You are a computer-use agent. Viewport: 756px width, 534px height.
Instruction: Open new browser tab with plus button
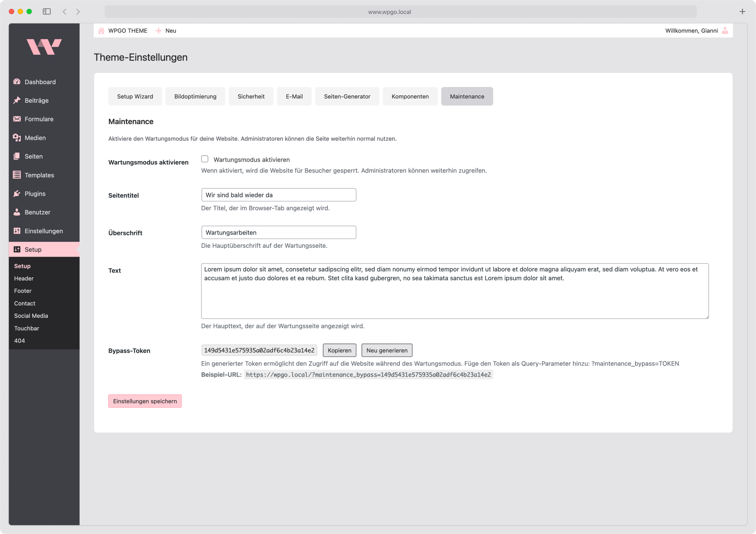point(742,12)
